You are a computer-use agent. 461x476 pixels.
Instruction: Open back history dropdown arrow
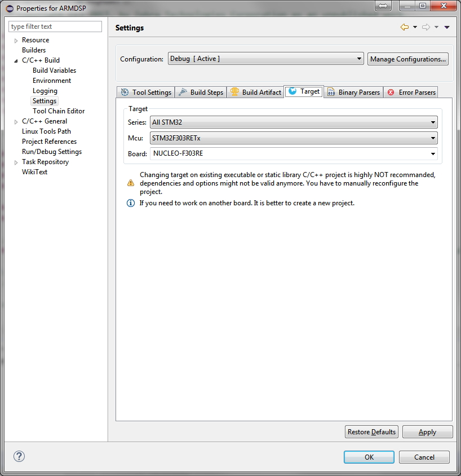415,27
